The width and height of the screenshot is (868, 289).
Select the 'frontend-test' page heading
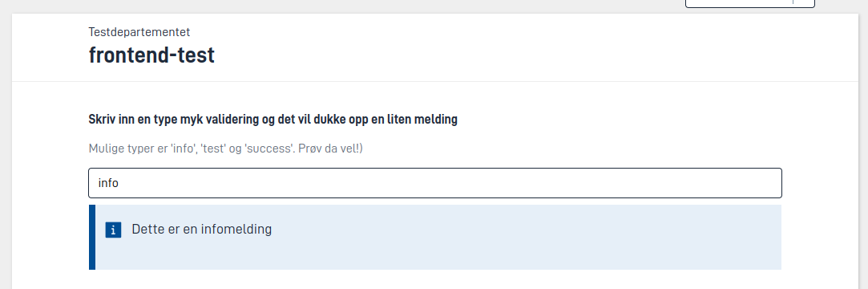(151, 55)
